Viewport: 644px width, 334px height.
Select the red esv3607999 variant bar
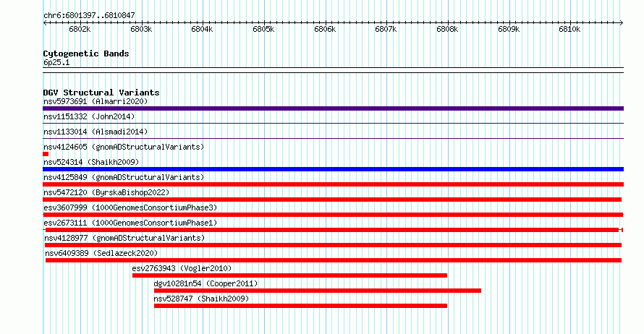point(333,215)
